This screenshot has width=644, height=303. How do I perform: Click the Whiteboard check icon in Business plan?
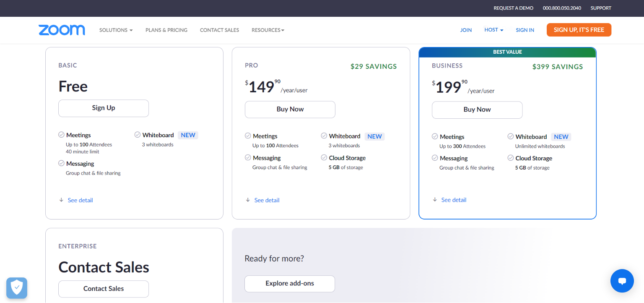point(511,136)
